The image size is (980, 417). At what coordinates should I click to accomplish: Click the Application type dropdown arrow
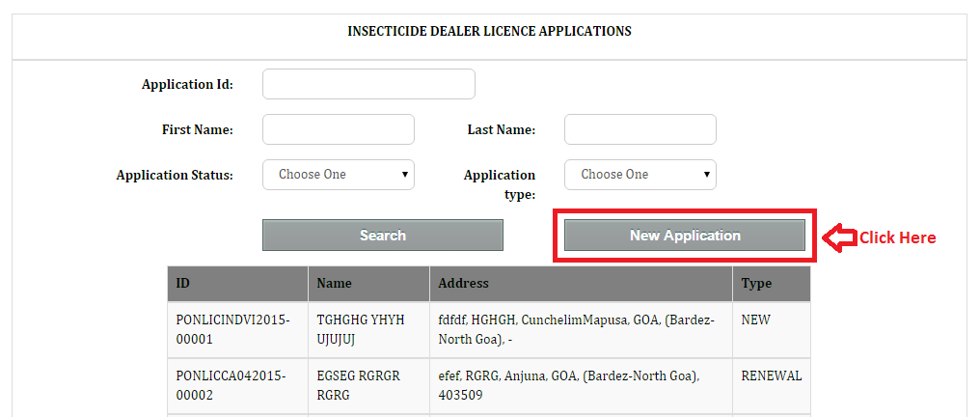click(x=707, y=175)
